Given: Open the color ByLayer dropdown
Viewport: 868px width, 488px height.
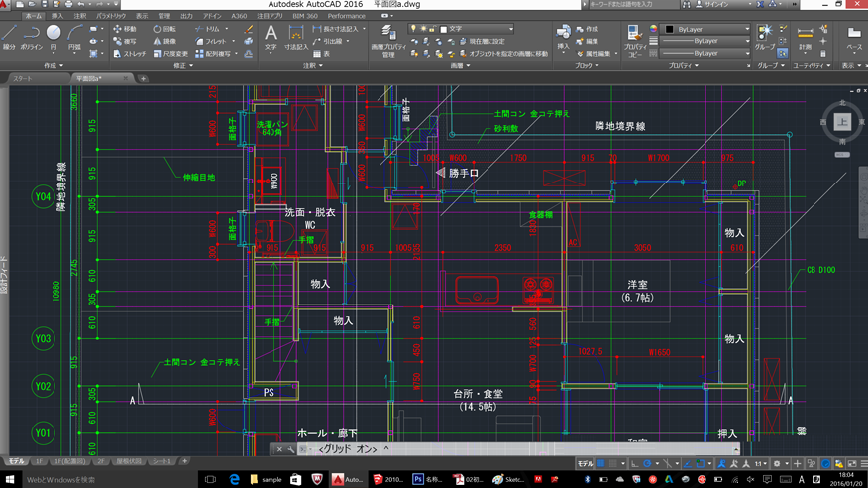Looking at the screenshot, I should click(x=706, y=29).
